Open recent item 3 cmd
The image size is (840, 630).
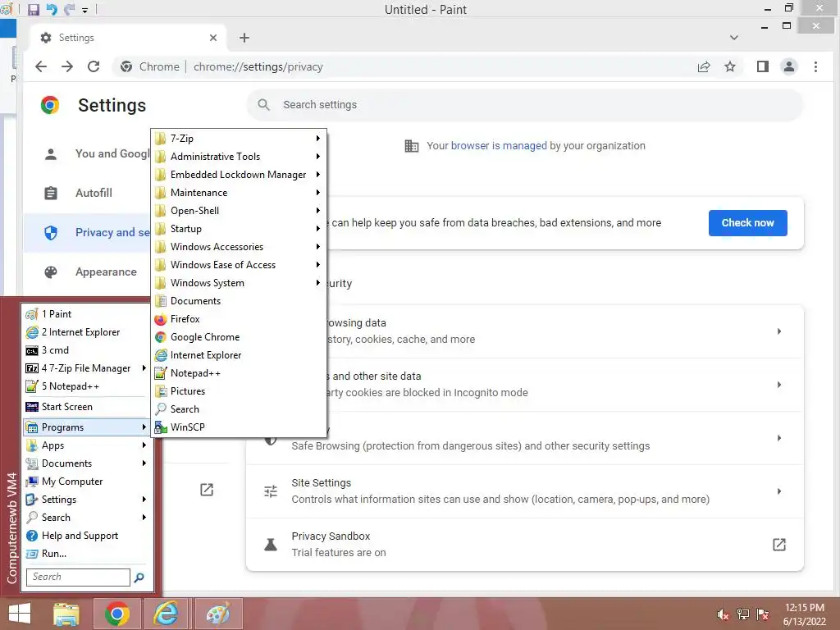85,350
